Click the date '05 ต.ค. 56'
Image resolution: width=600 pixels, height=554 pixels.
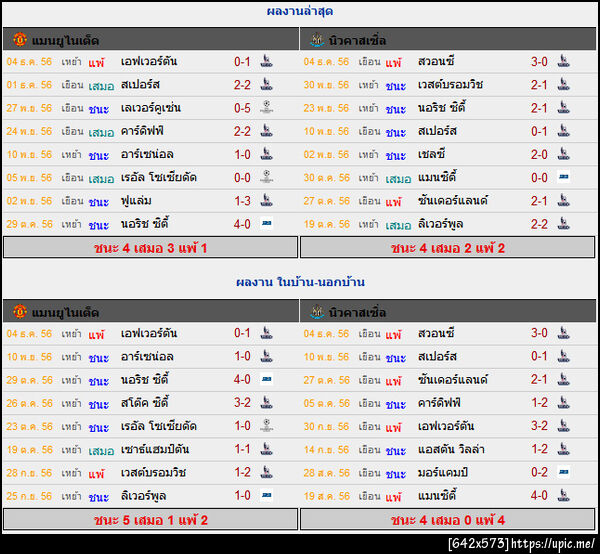(x=326, y=403)
